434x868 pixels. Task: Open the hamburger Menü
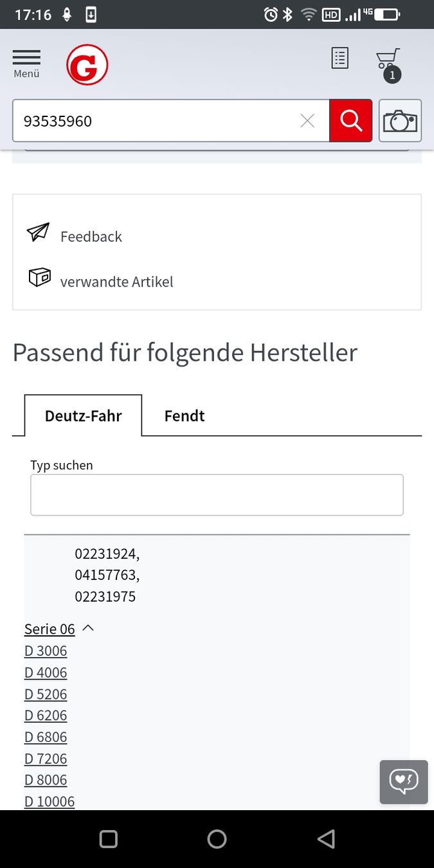click(x=26, y=64)
